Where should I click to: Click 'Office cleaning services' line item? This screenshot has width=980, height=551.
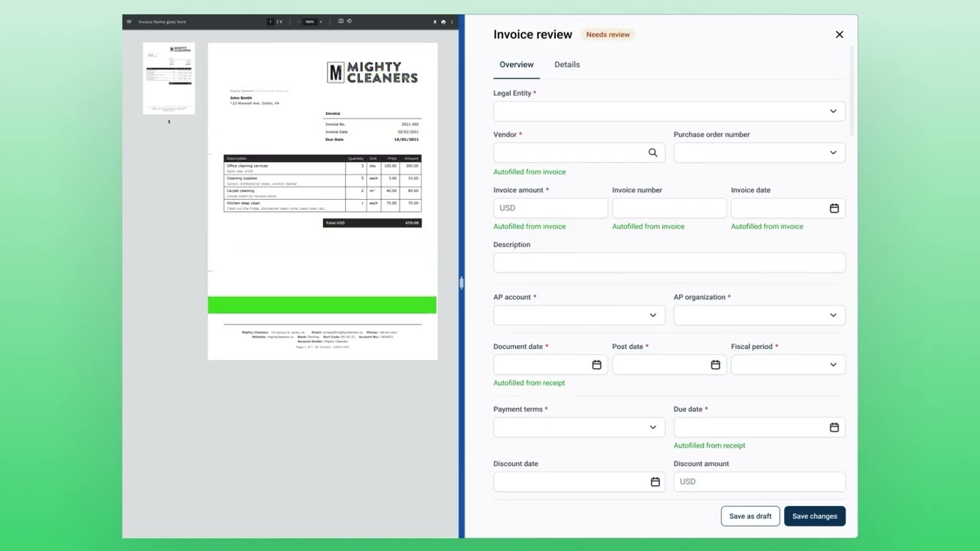pyautogui.click(x=247, y=166)
